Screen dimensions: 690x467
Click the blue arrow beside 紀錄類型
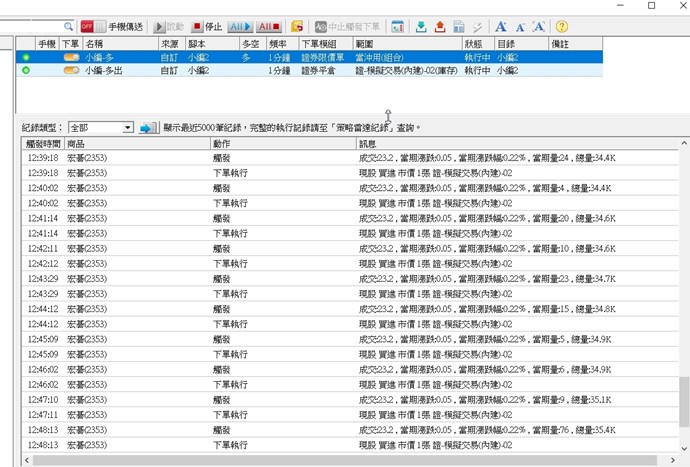point(147,128)
